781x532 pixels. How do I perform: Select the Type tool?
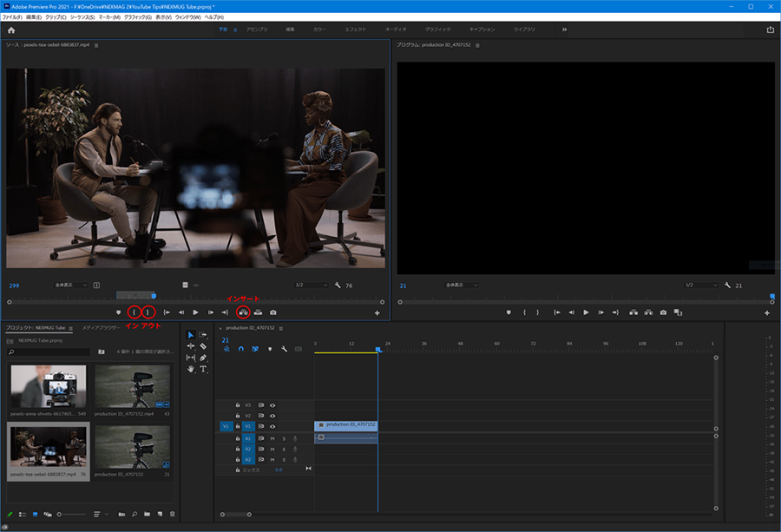tap(203, 369)
